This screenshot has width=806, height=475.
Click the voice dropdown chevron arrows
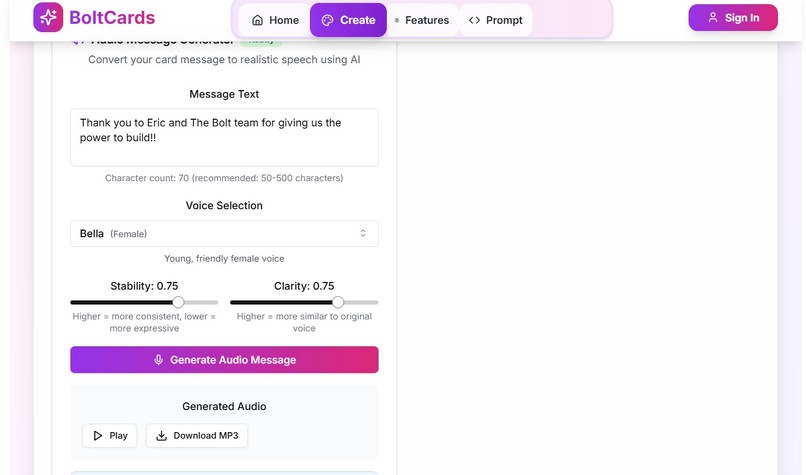(363, 233)
